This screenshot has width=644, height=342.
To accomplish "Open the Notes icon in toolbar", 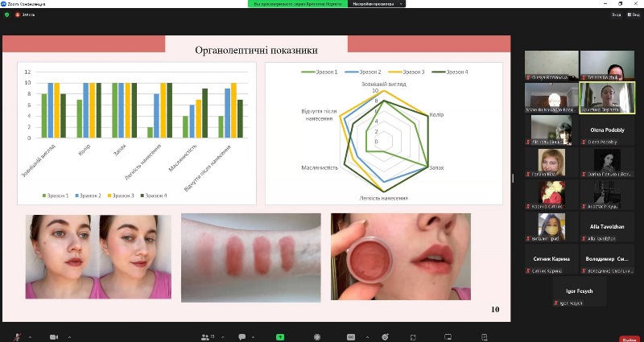I will pos(485,337).
